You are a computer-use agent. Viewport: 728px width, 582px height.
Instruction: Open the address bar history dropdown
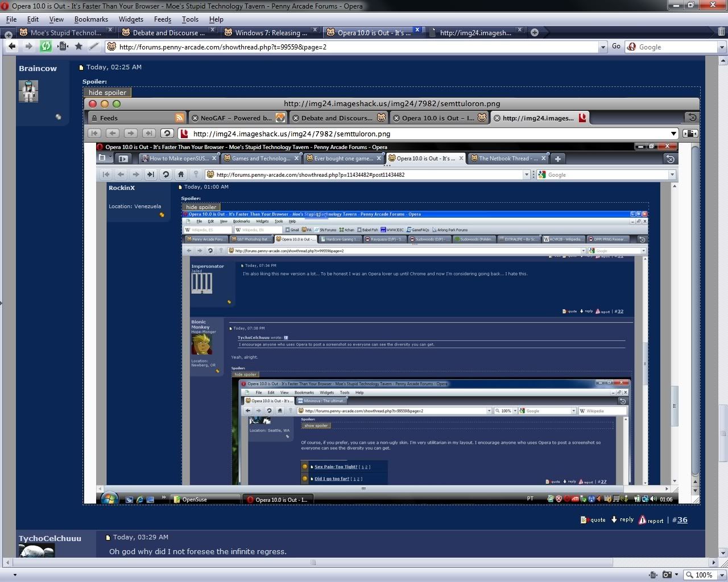603,47
